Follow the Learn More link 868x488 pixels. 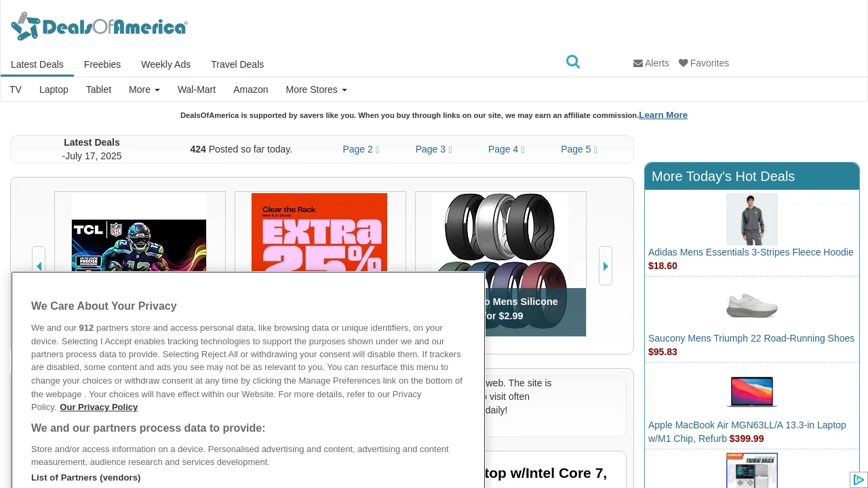tap(663, 115)
